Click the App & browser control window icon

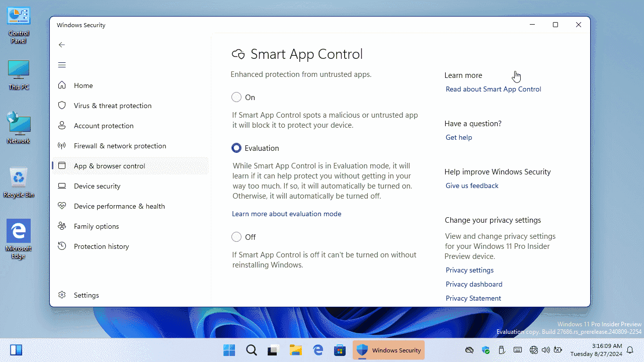point(62,165)
